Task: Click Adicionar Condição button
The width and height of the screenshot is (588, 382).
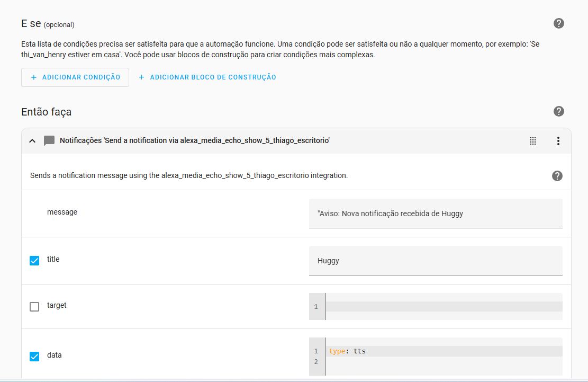Action: 75,77
